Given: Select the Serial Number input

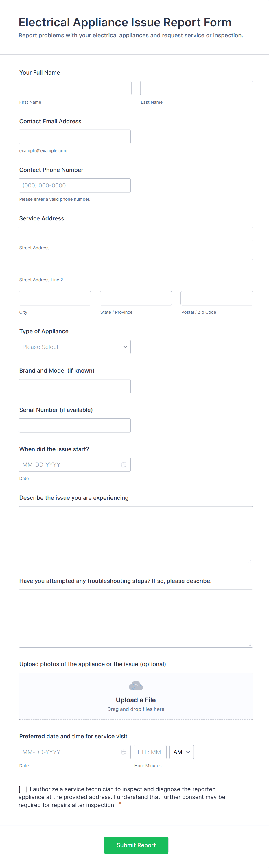Looking at the screenshot, I should tap(75, 425).
